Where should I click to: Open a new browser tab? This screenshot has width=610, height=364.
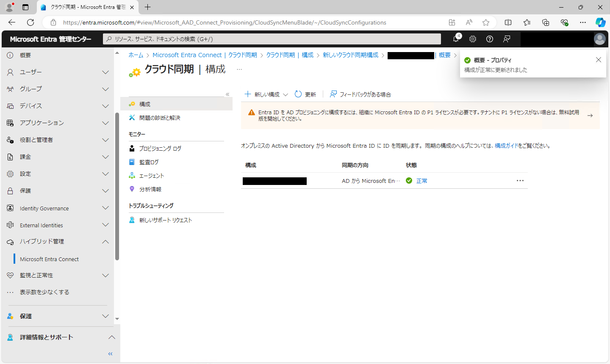(147, 7)
